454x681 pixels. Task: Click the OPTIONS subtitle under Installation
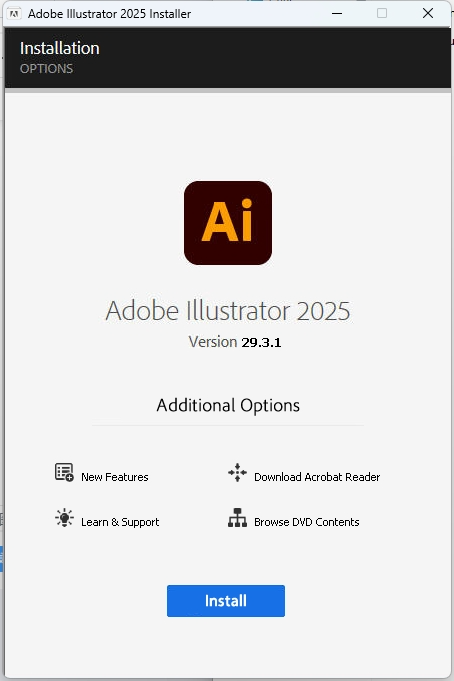pos(46,69)
